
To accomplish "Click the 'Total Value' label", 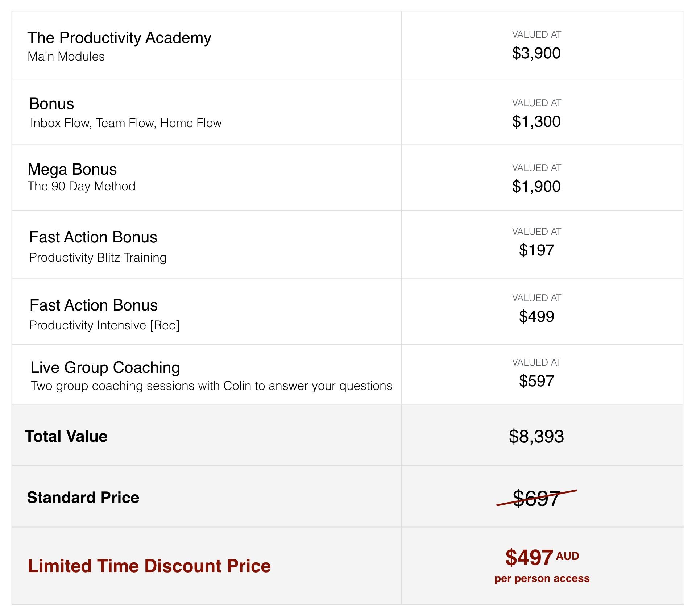I will (66, 436).
